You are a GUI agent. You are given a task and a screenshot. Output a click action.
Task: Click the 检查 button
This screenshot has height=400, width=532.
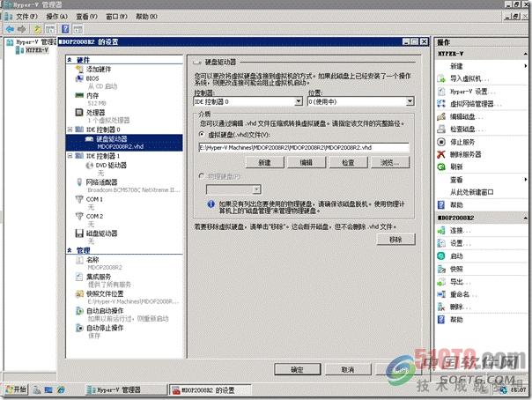point(348,162)
